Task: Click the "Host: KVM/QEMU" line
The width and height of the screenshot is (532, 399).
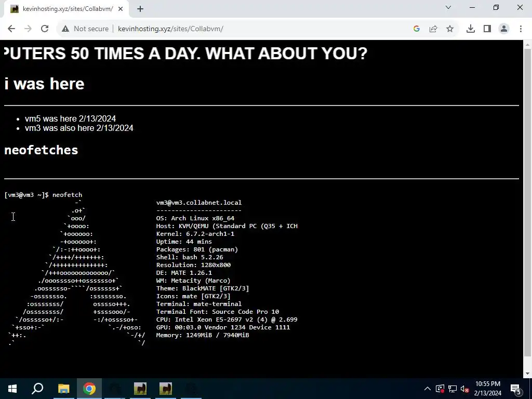Action: point(227,226)
